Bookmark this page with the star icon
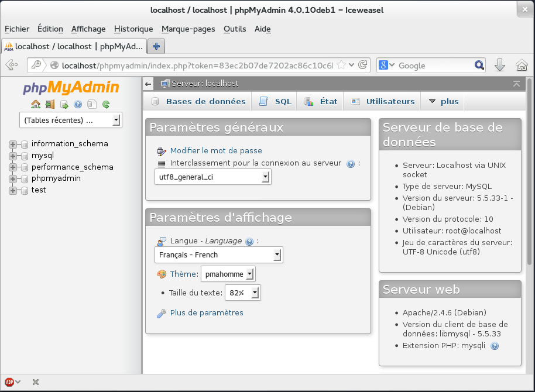 click(341, 65)
